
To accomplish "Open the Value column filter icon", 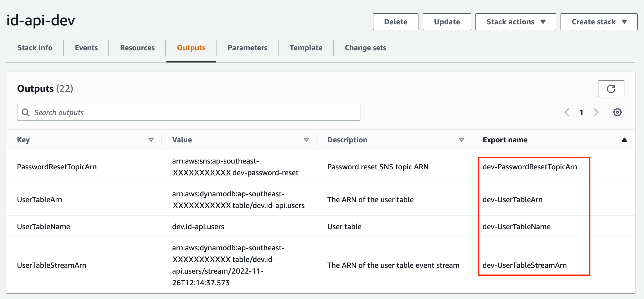I will point(306,139).
